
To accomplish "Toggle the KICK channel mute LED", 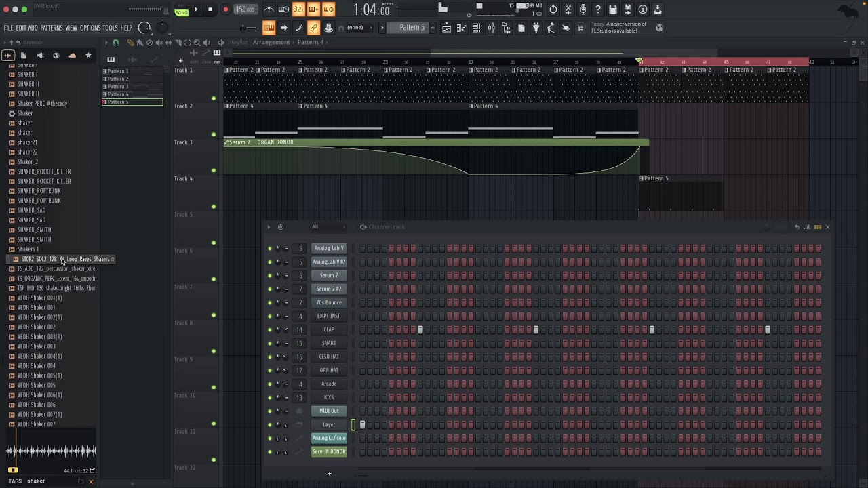I will pyautogui.click(x=270, y=398).
